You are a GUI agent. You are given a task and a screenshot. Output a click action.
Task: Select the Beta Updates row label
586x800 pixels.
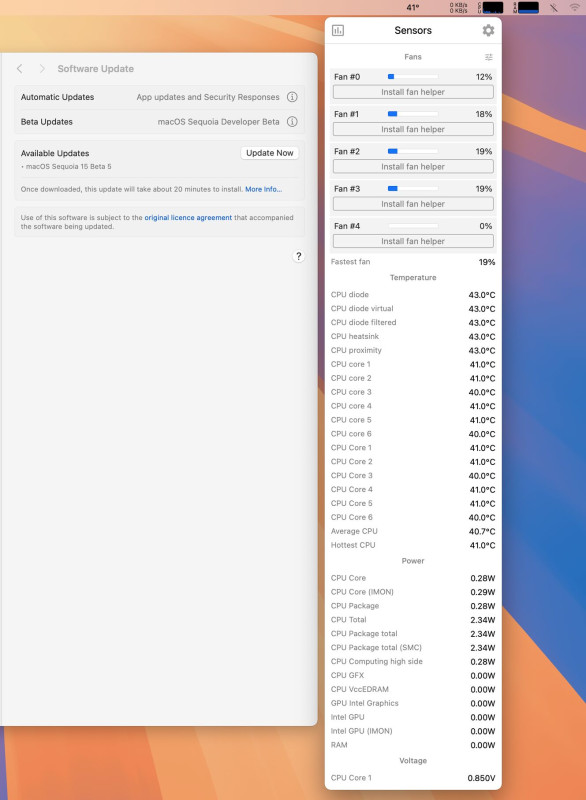(x=46, y=121)
